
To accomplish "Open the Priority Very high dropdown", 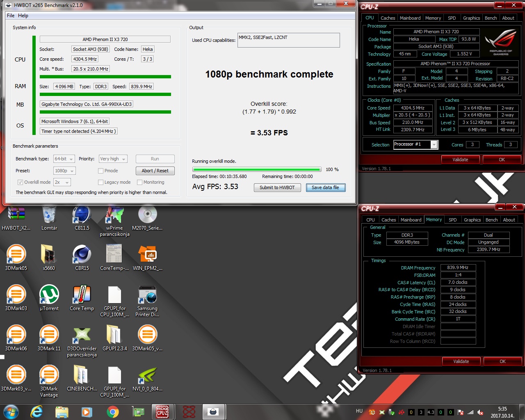I will click(x=113, y=159).
